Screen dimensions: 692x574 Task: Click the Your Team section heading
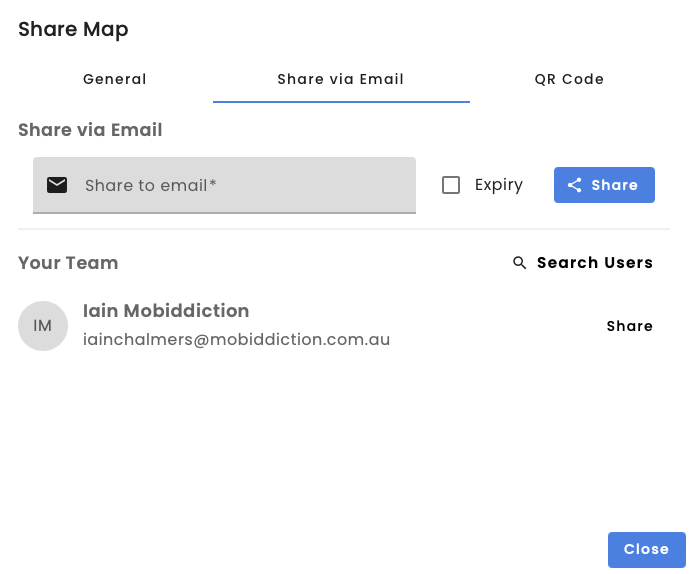point(68,263)
